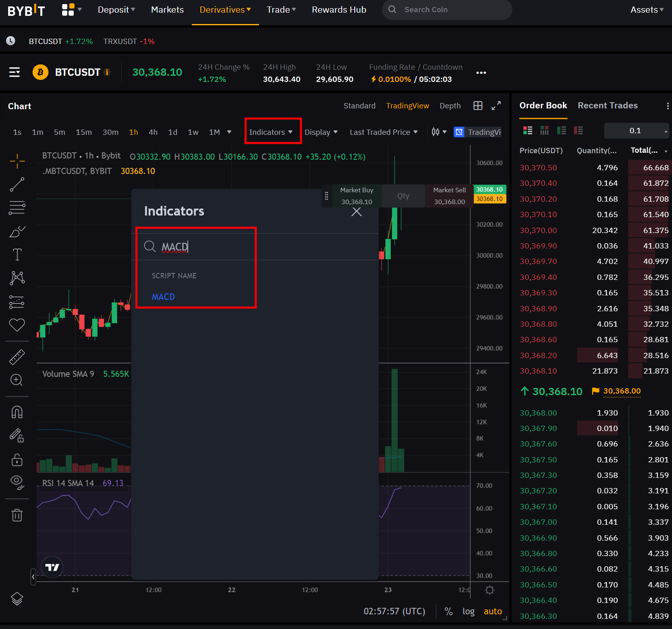Viewport: 672px width, 629px height.
Task: Open the Indicators dropdown
Action: 271,132
